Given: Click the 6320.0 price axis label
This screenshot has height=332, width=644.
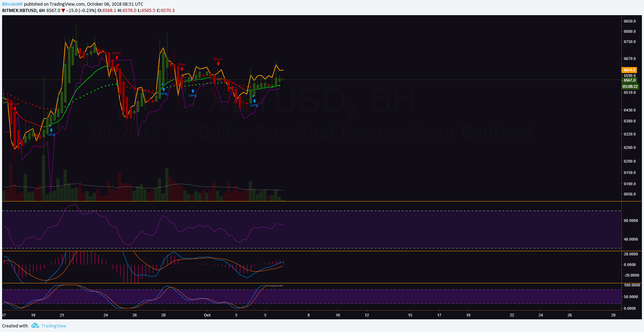Looking at the screenshot, I should [x=630, y=134].
